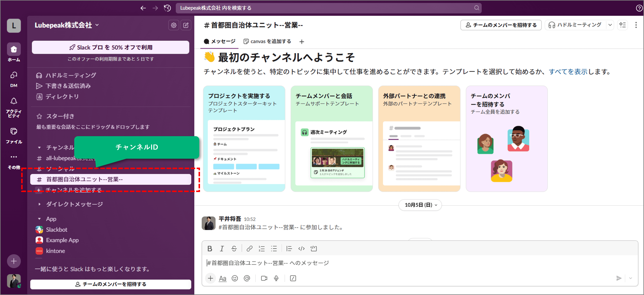Open the 10月5日 (日) date dropdown
The image size is (644, 295).
[420, 205]
